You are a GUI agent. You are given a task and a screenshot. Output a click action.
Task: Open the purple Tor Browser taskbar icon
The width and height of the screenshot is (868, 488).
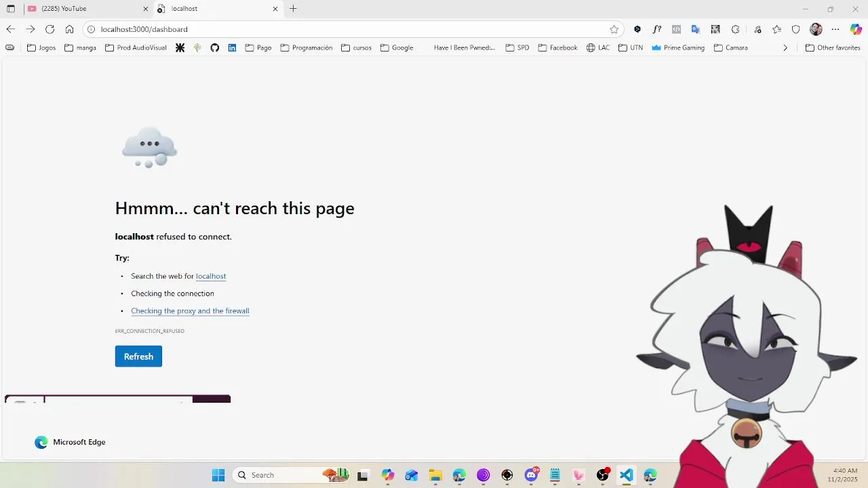483,475
